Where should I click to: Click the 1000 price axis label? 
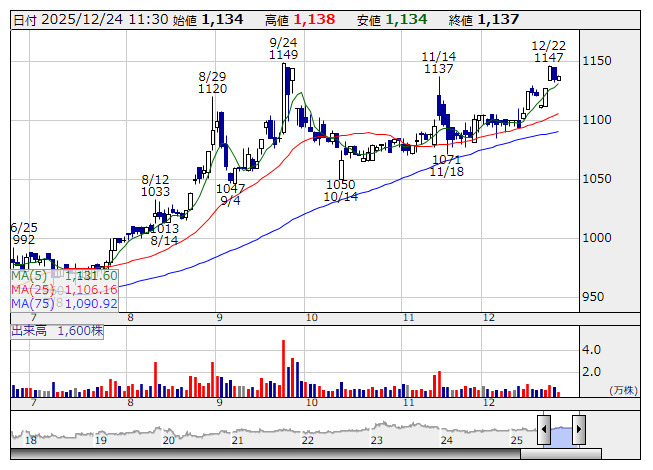(x=597, y=238)
